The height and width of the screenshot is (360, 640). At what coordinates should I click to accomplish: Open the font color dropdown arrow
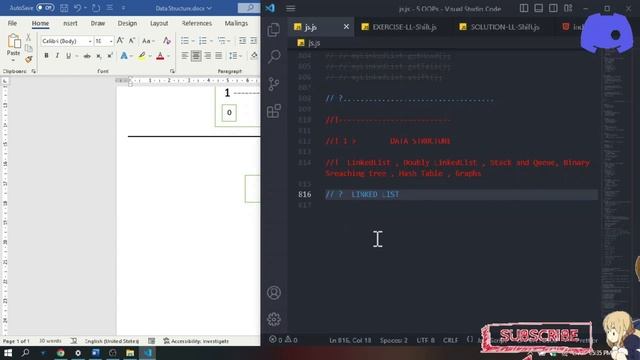168,56
